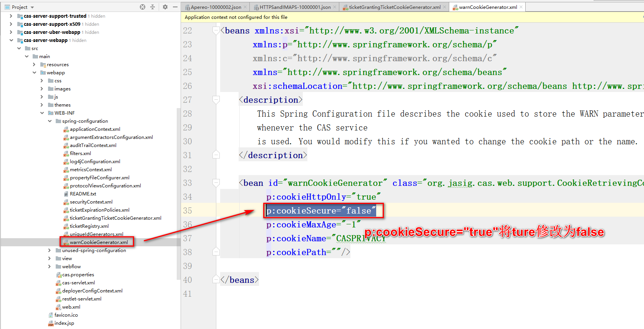Select securityContext.xml in the project tree
The height and width of the screenshot is (329, 644).
(x=91, y=202)
